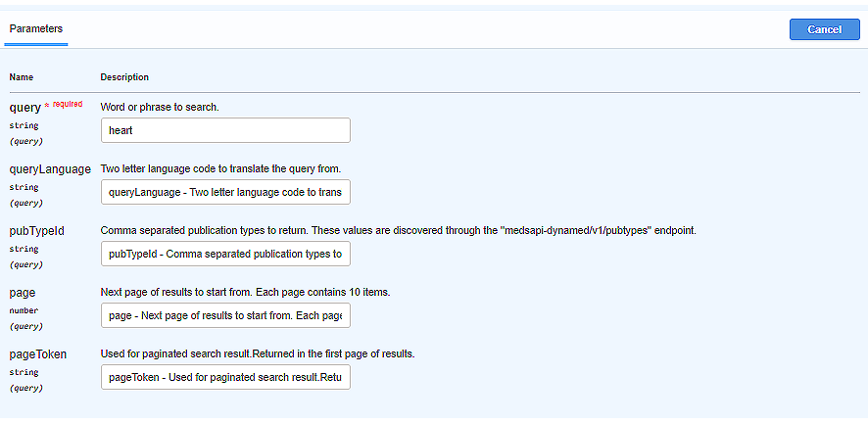Click the Description column header
This screenshot has width=868, height=423.
pos(124,76)
